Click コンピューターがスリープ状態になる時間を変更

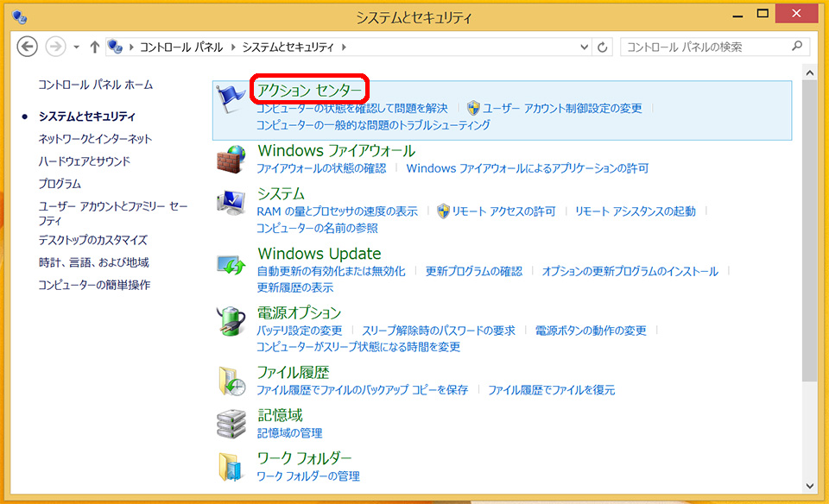(x=358, y=347)
